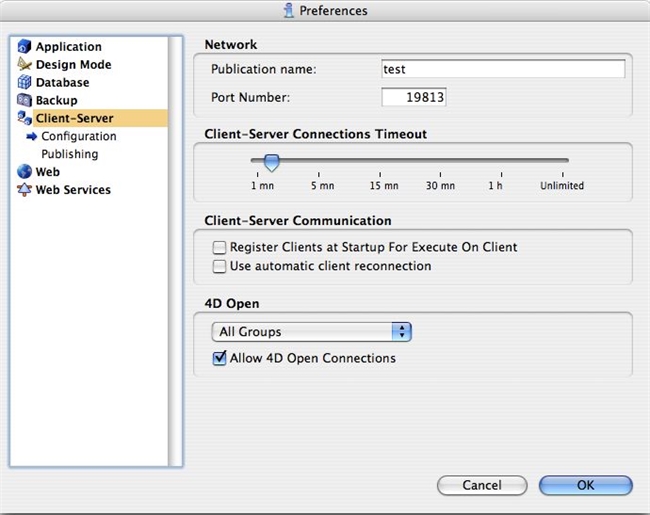Click the blue arrow beside Configuration
The height and width of the screenshot is (515, 650).
tap(31, 137)
